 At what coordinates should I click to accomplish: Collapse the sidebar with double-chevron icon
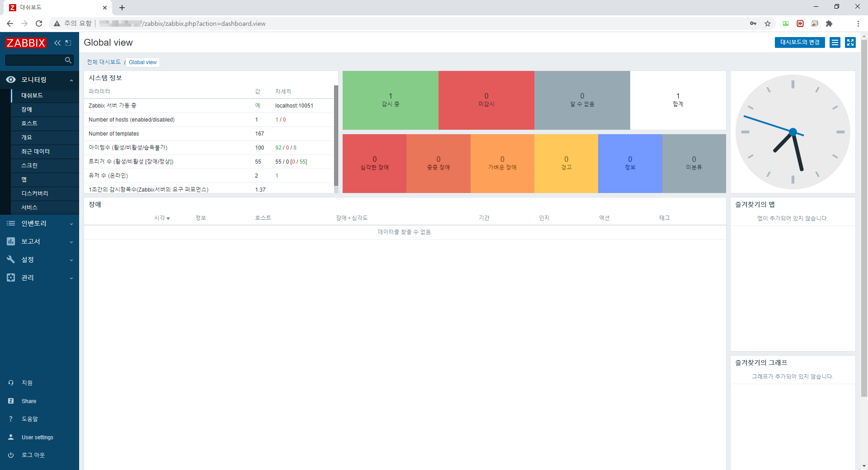[x=57, y=43]
